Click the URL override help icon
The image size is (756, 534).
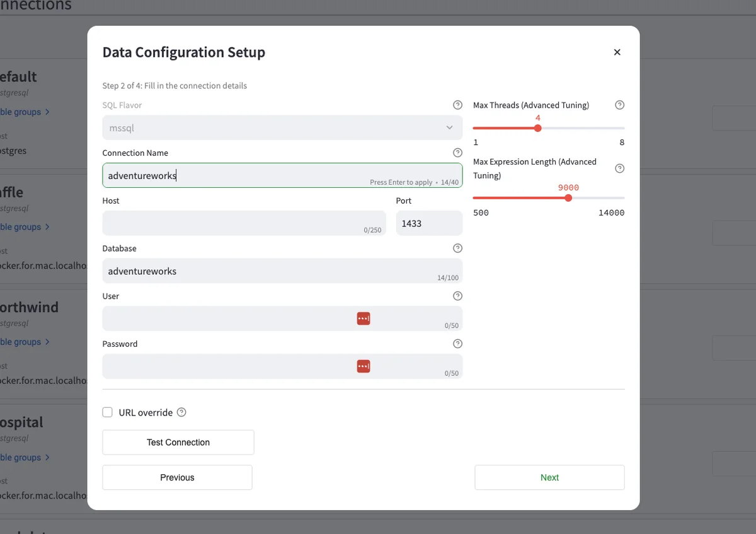click(181, 412)
